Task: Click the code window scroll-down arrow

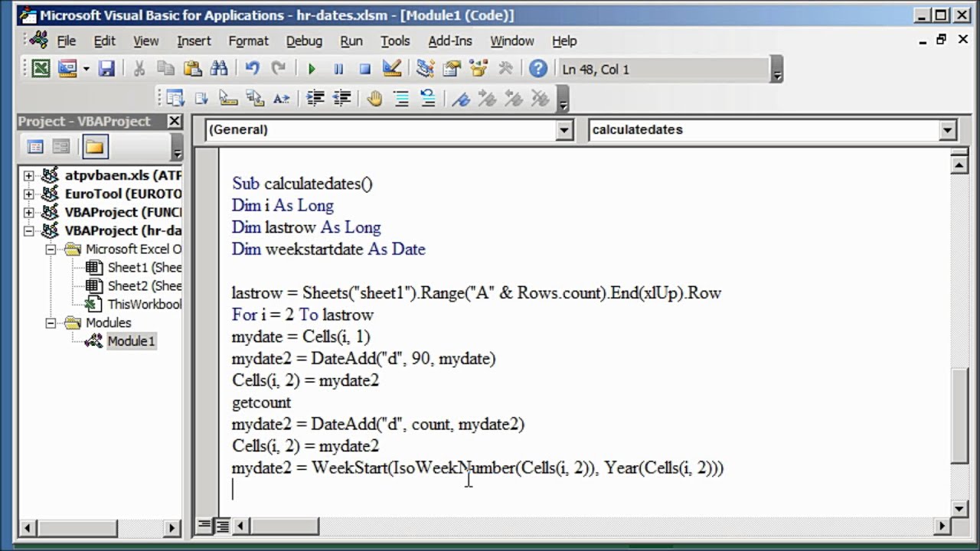Action: pos(959,508)
